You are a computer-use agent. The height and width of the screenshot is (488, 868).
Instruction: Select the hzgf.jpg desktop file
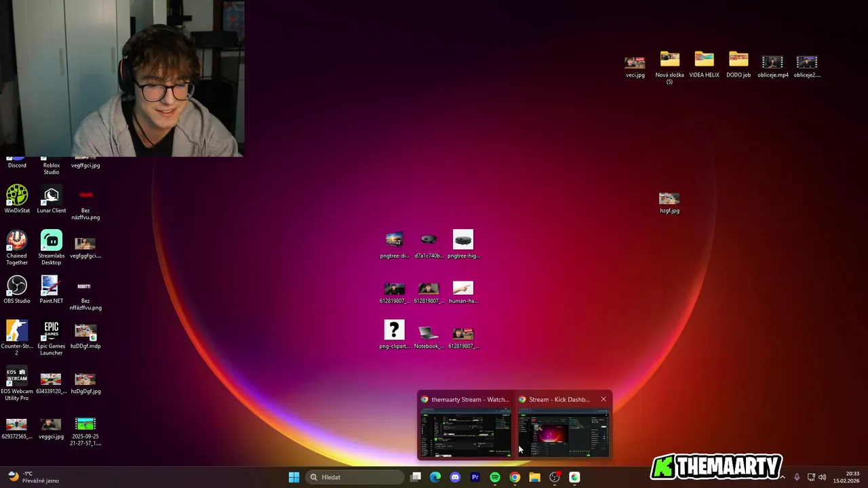[669, 202]
